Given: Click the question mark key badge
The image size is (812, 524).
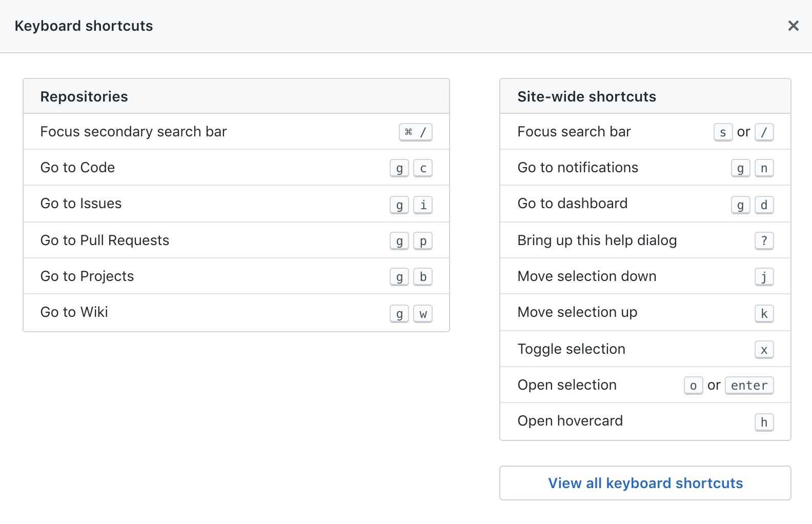Looking at the screenshot, I should pos(764,241).
